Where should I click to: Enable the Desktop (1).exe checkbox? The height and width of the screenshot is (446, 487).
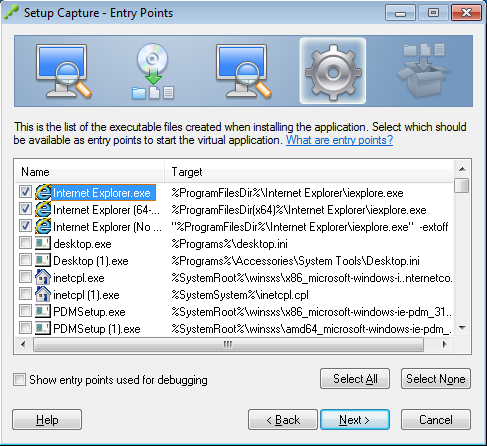25,260
